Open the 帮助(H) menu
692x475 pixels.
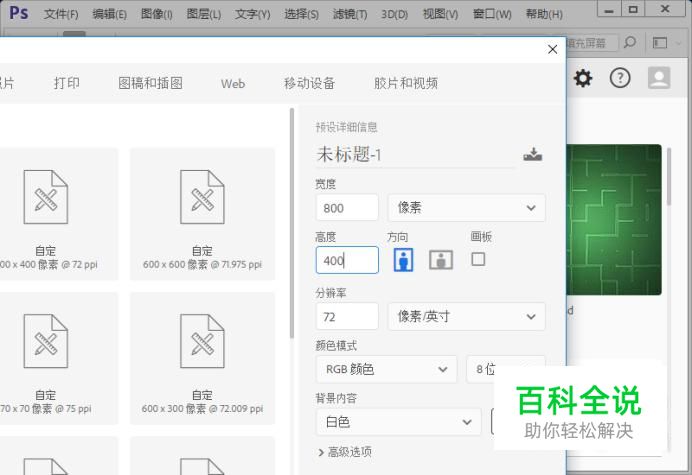click(544, 14)
